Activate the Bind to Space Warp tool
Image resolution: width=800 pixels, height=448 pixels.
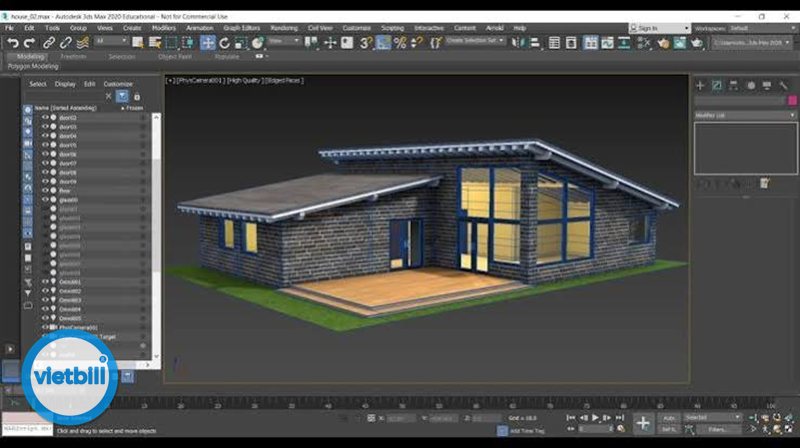[x=83, y=43]
